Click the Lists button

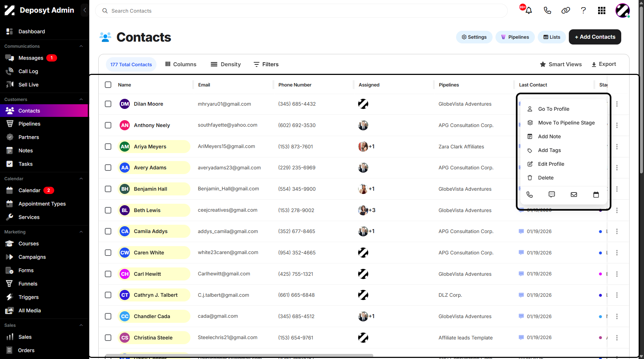click(552, 37)
